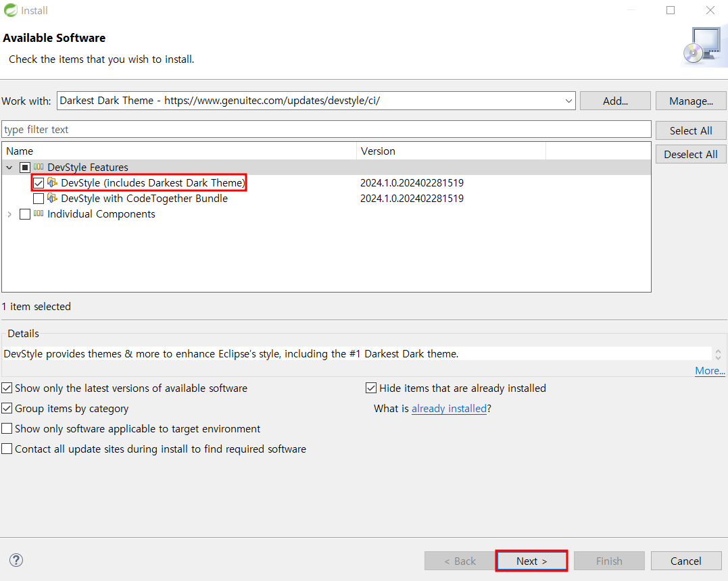The width and height of the screenshot is (728, 581).
Task: Click the Individual Components category icon
Action: 39,213
